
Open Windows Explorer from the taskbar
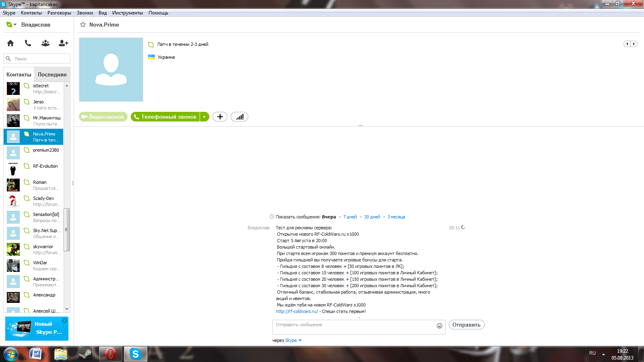point(61,354)
